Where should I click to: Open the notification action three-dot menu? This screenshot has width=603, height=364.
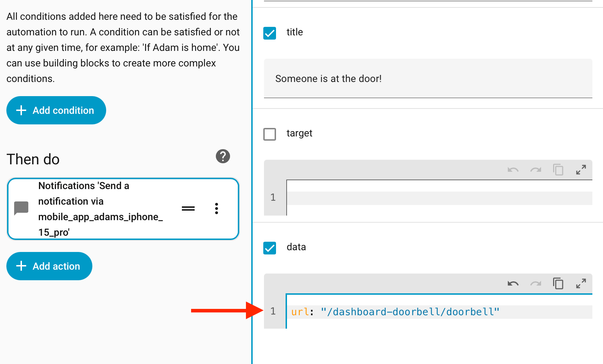(x=217, y=209)
